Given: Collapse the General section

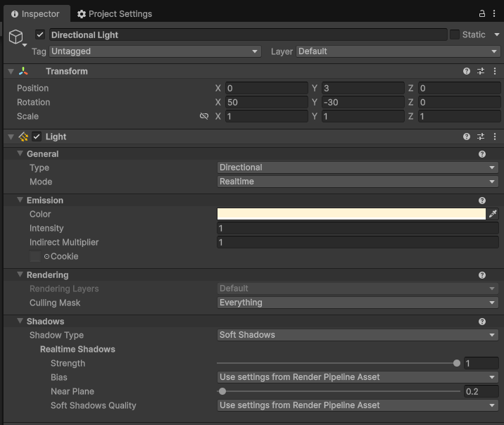Looking at the screenshot, I should pos(20,154).
